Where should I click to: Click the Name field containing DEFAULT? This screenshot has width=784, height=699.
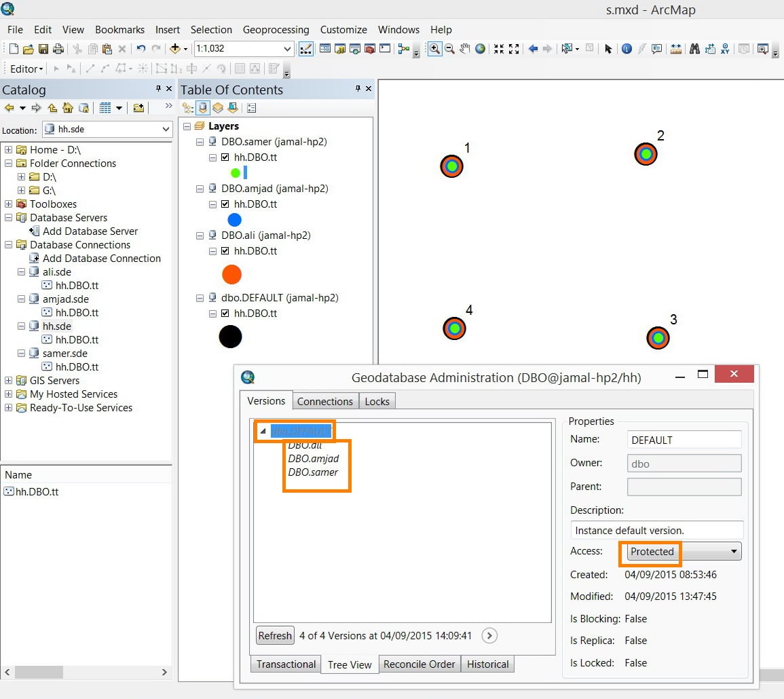point(684,440)
